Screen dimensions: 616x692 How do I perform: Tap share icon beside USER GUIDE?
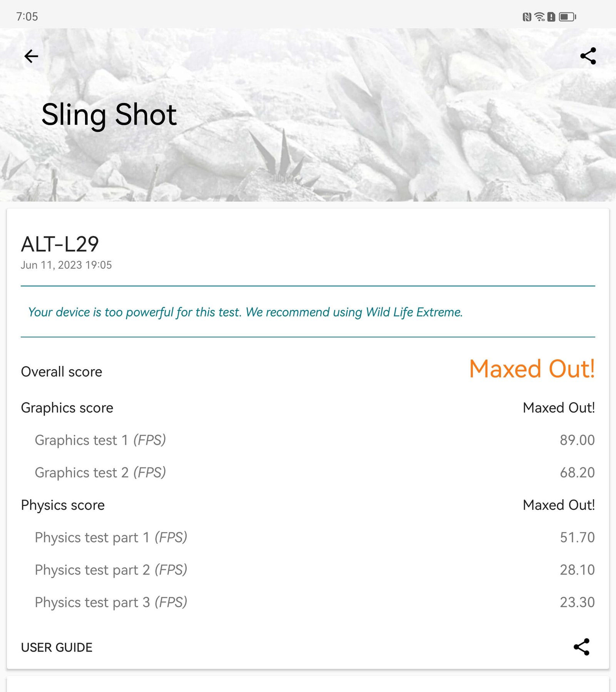(x=581, y=647)
